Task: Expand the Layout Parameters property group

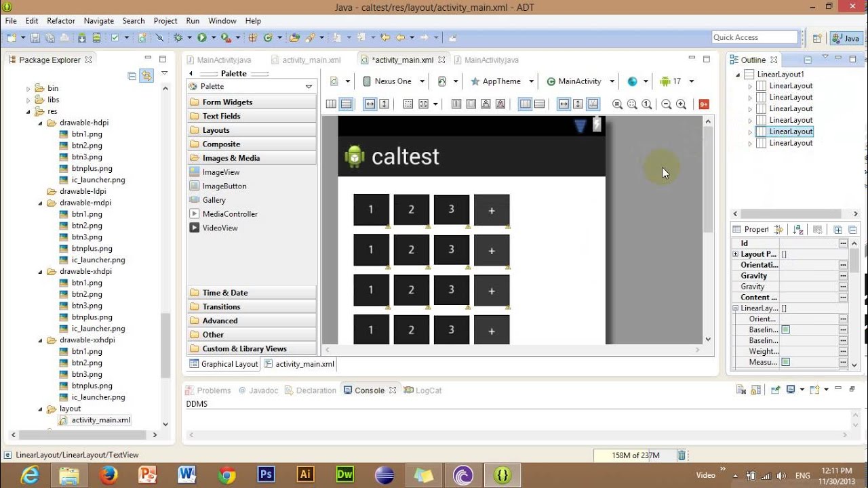Action: 736,254
